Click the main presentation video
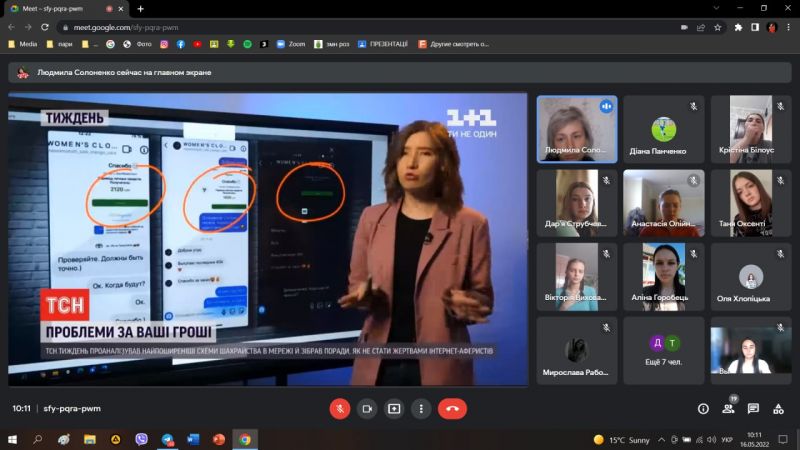 268,239
